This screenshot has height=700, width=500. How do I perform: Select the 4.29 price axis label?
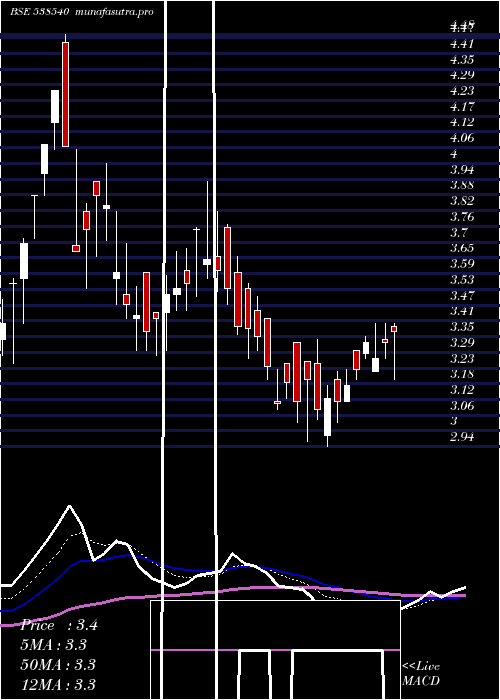click(462, 75)
